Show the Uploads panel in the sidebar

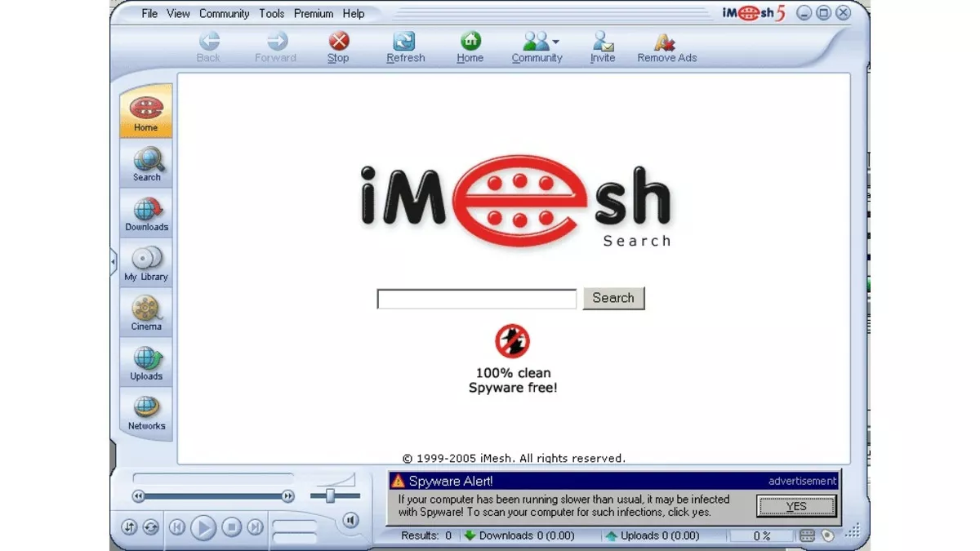pos(147,363)
